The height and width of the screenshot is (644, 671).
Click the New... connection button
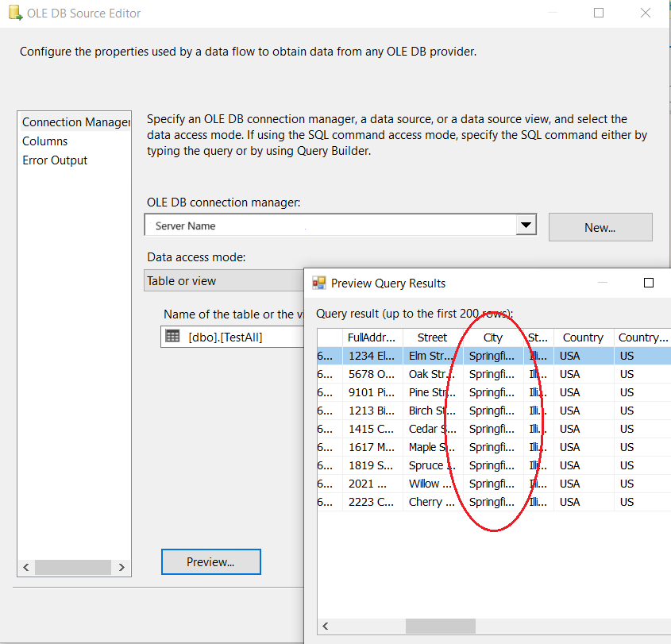[600, 227]
